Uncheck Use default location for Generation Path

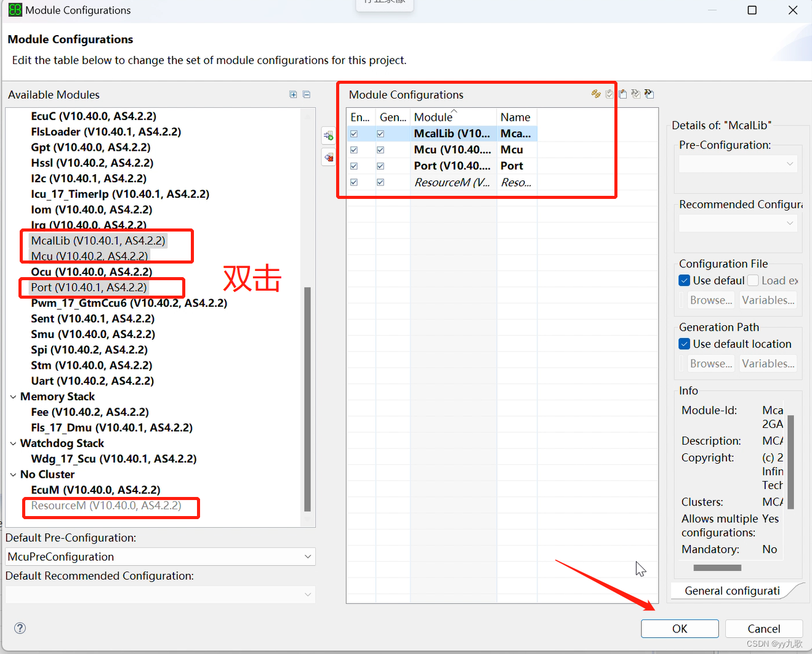(x=685, y=344)
